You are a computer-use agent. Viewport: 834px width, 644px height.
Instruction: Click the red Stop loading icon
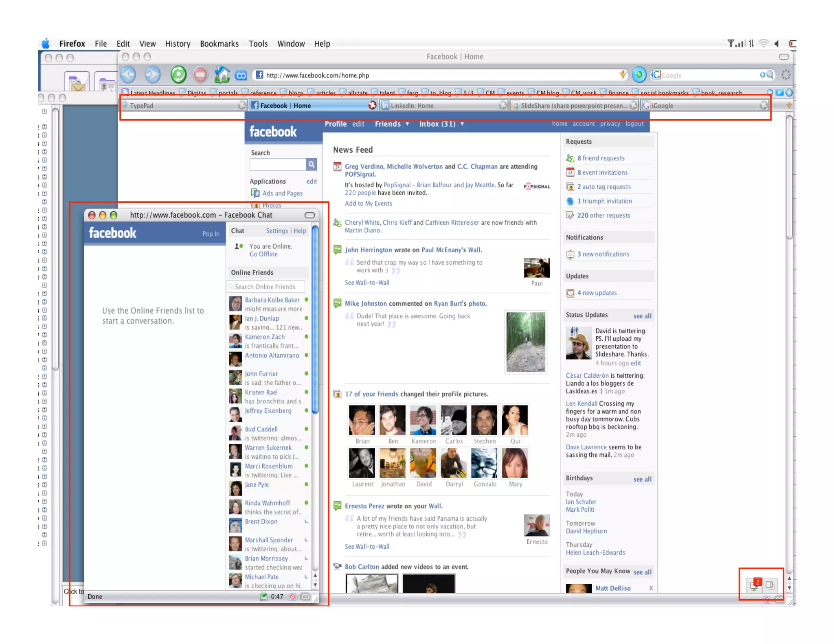pos(200,74)
